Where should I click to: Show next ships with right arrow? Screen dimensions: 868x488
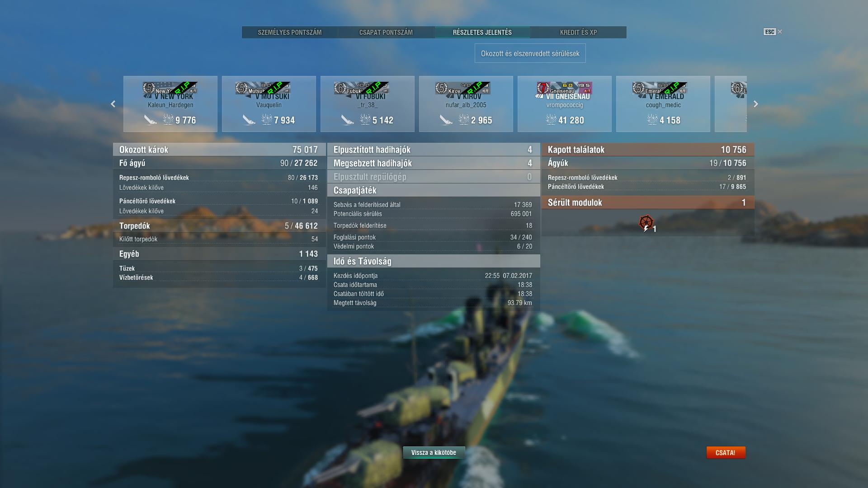click(x=756, y=104)
